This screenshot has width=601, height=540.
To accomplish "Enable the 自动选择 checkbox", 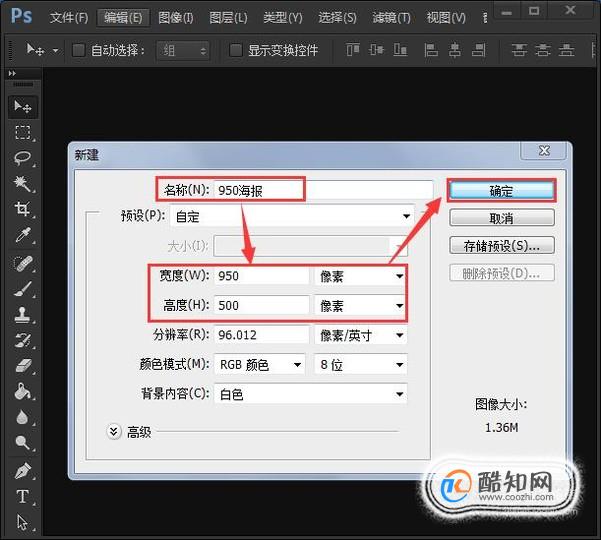I will click(79, 50).
